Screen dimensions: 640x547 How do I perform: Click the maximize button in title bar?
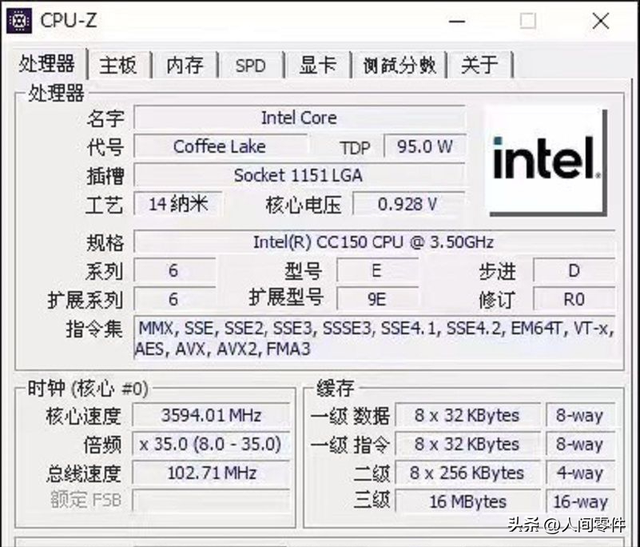[x=528, y=21]
